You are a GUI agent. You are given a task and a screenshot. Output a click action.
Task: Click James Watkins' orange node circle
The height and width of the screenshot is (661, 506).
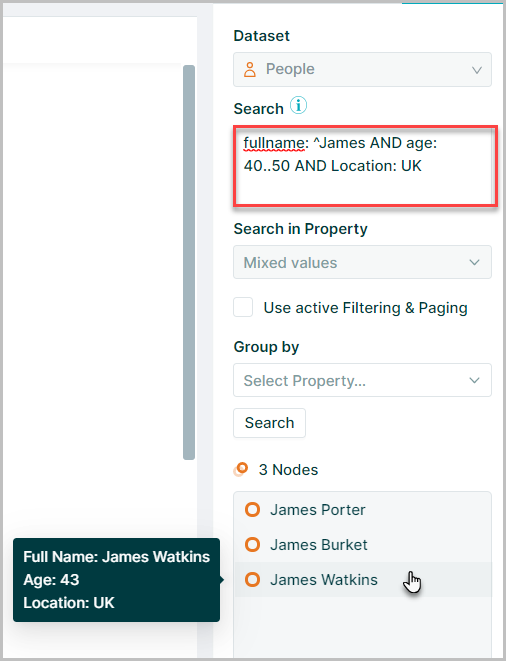point(252,579)
